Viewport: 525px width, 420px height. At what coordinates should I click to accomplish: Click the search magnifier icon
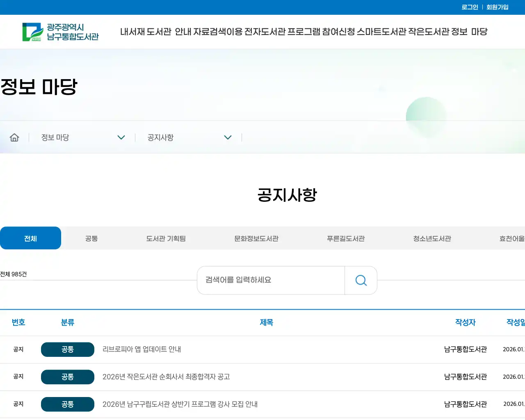pos(361,280)
